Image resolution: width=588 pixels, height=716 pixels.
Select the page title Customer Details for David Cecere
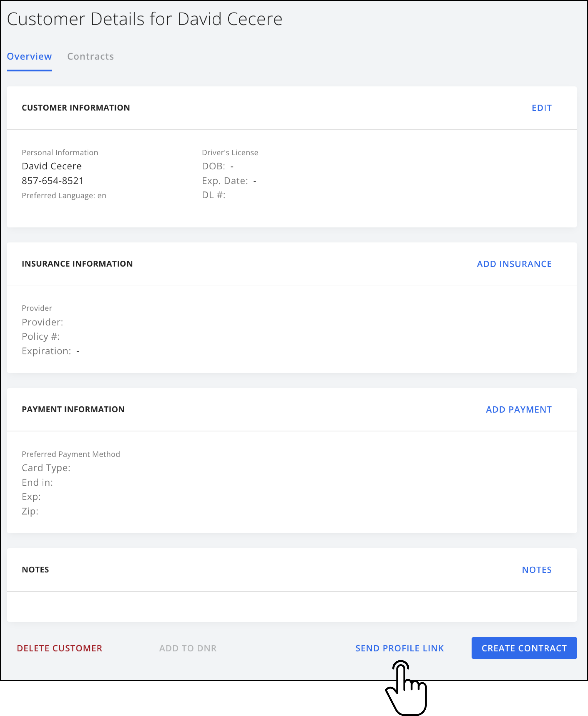[x=145, y=19]
